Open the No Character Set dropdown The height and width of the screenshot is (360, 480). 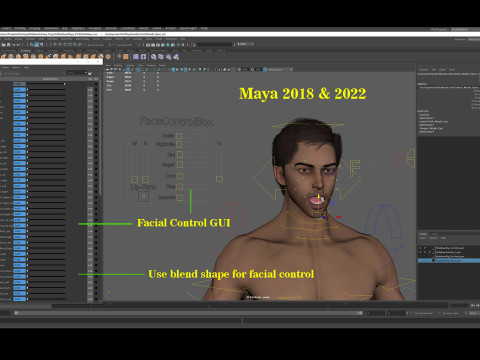click(x=425, y=313)
